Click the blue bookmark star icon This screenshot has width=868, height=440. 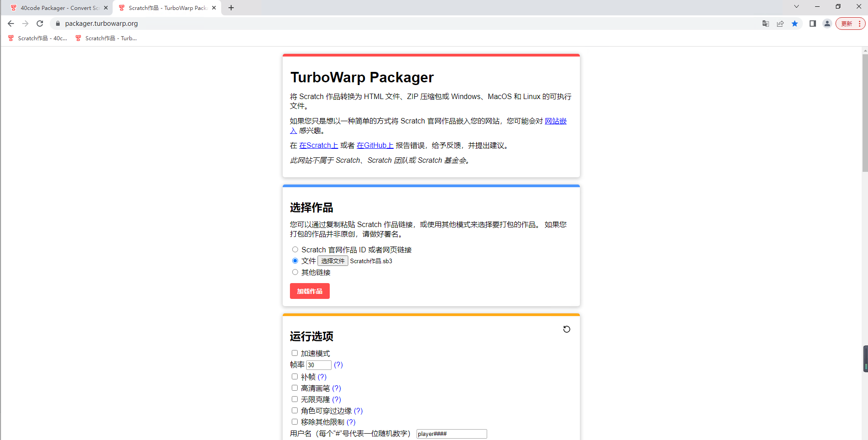[x=795, y=24]
